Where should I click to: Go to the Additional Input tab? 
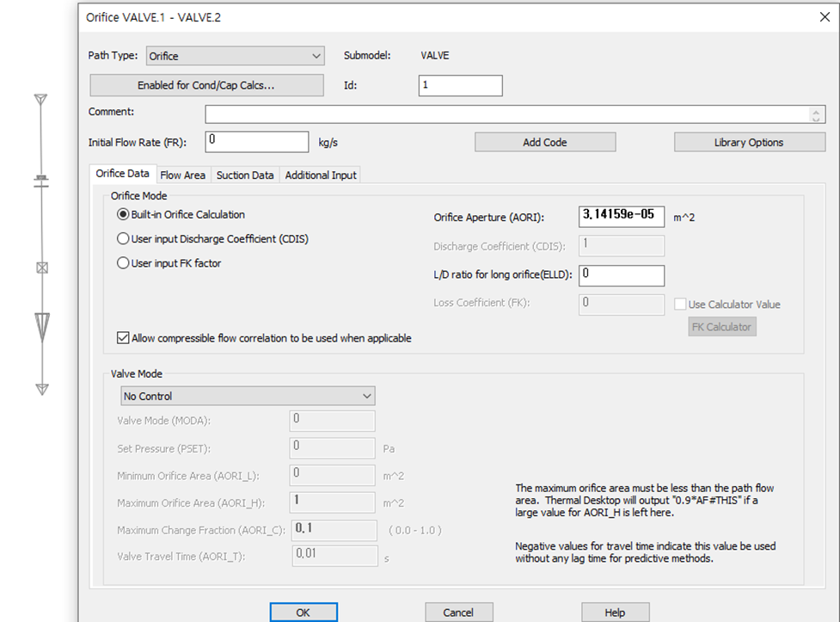click(321, 176)
